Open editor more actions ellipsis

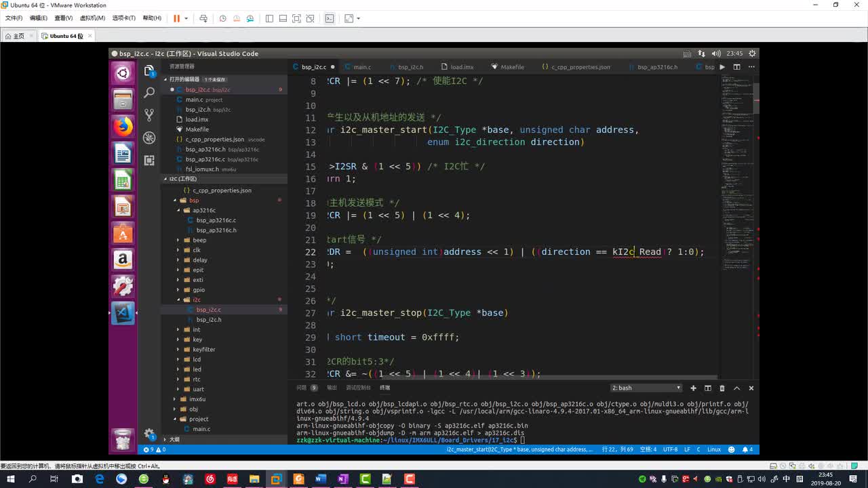pos(751,67)
